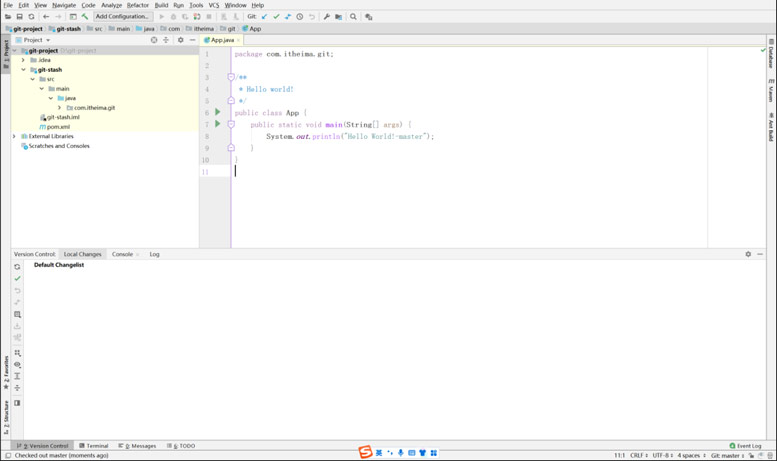777x461 pixels.
Task: Collapse All icon in Project panel
Action: [166, 40]
